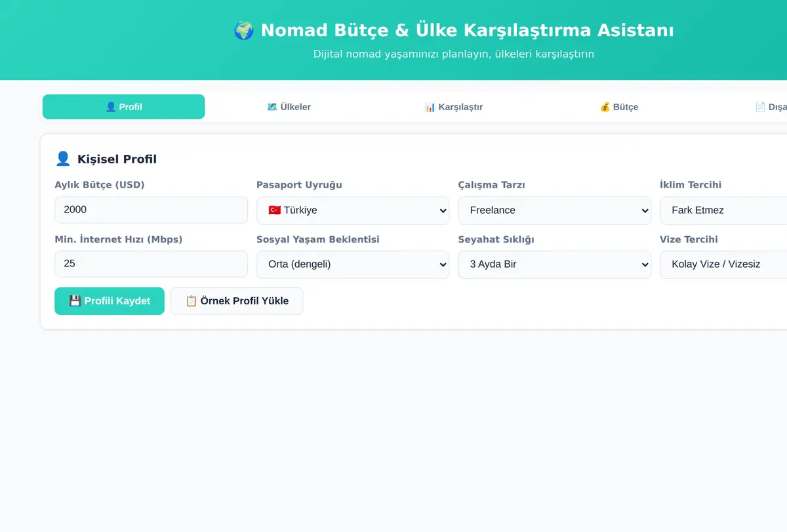Click the Pasaport Uyruğu label

point(299,185)
